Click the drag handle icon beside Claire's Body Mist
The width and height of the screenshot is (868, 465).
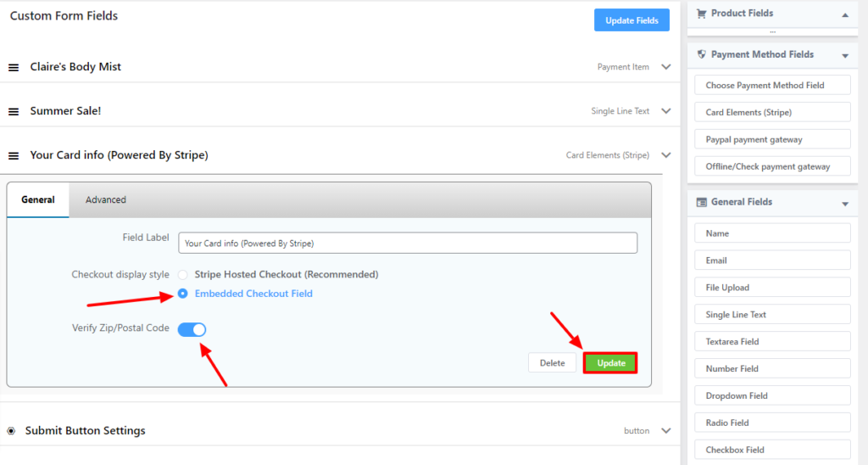(x=14, y=67)
